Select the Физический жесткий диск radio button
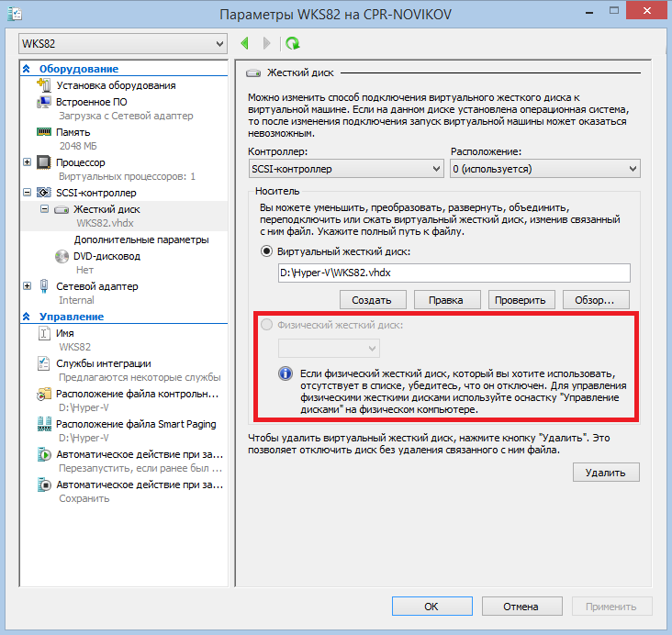The height and width of the screenshot is (635, 672). click(267, 325)
